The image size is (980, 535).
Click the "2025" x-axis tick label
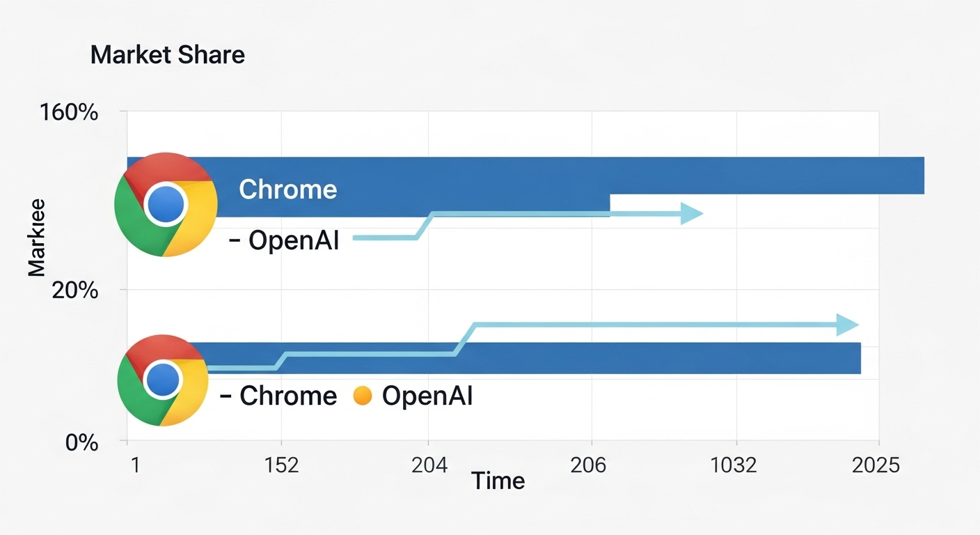876,465
